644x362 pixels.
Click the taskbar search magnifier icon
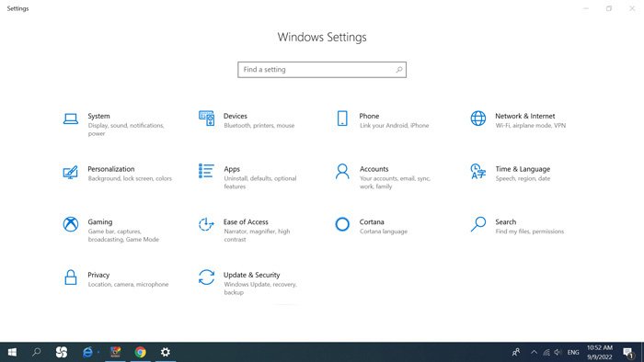click(x=37, y=352)
